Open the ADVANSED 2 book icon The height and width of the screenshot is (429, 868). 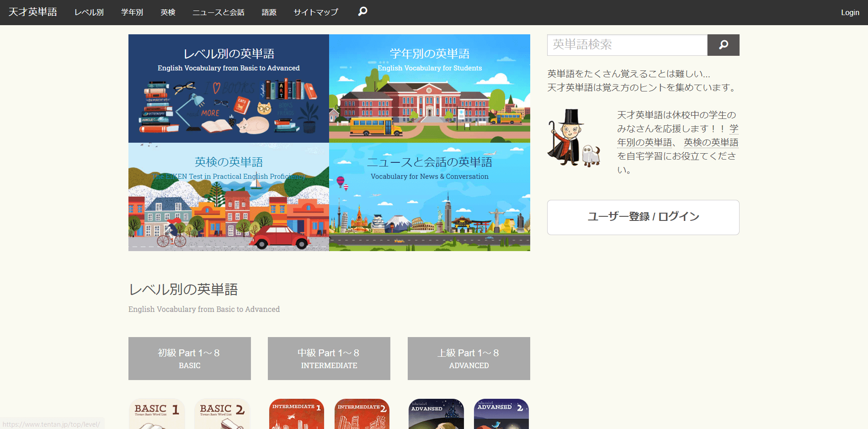coord(501,414)
